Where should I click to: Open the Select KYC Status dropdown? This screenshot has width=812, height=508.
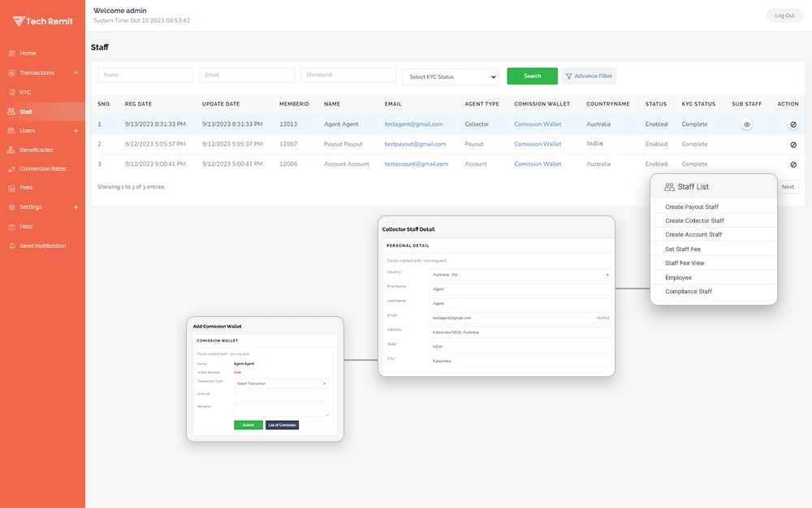pyautogui.click(x=450, y=77)
